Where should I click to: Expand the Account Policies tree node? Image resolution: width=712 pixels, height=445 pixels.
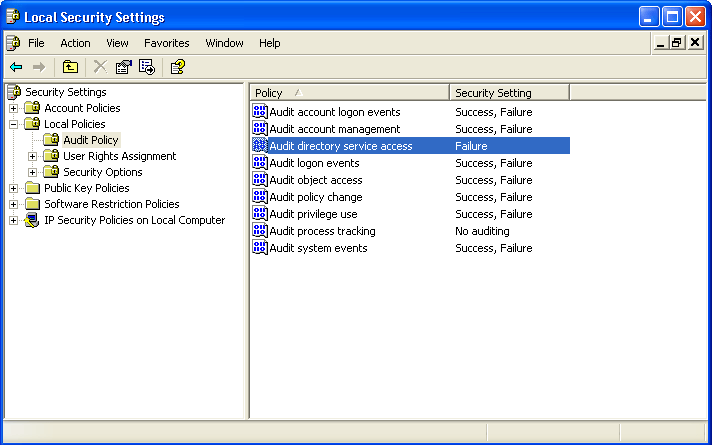pos(14,108)
